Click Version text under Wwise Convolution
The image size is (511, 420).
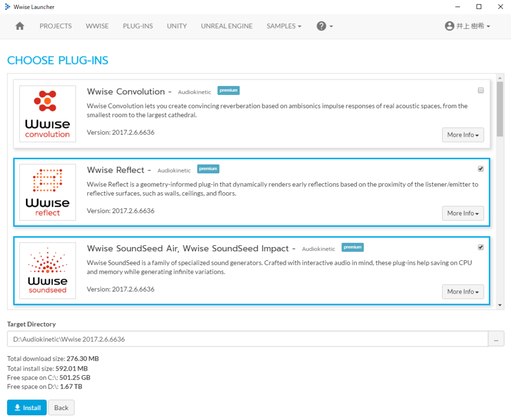(x=121, y=132)
